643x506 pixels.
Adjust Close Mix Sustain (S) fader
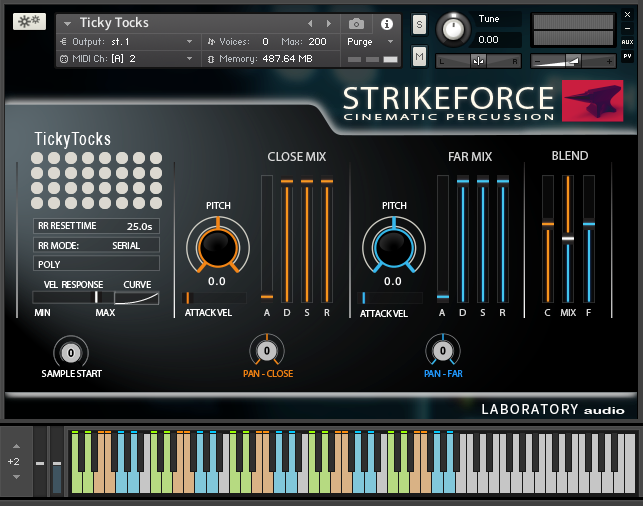click(x=307, y=181)
